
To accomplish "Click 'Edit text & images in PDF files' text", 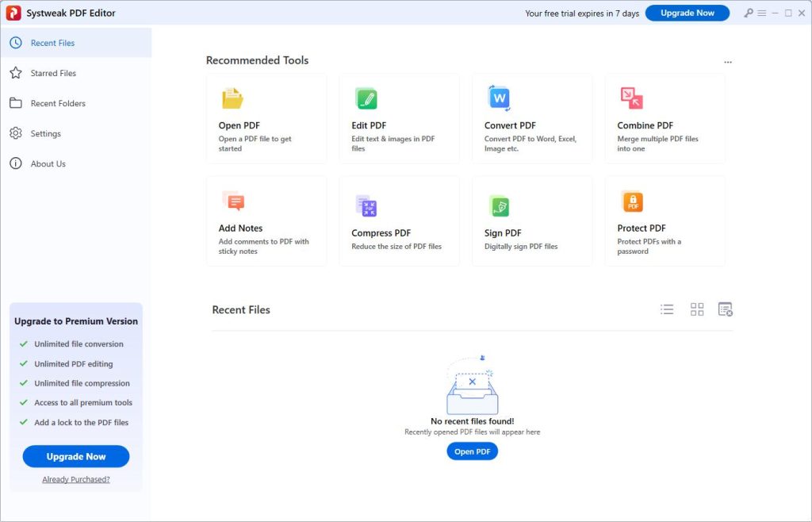I will [393, 144].
